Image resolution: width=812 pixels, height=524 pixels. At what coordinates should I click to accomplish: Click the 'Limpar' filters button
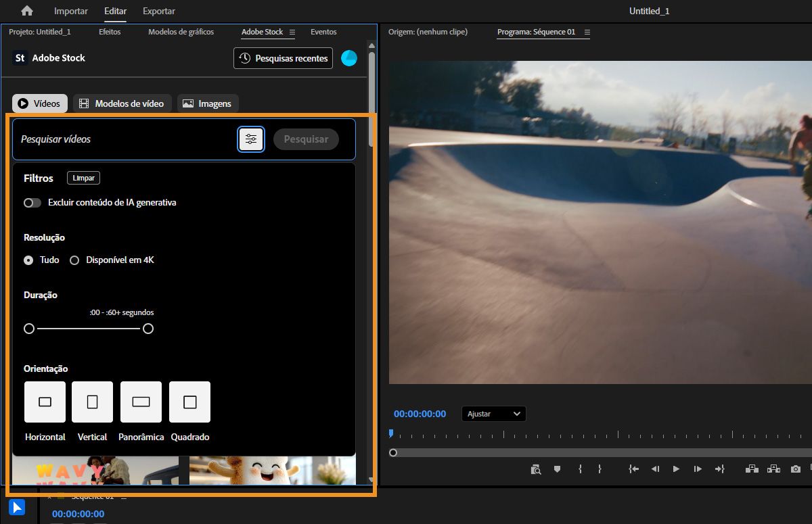click(x=83, y=178)
